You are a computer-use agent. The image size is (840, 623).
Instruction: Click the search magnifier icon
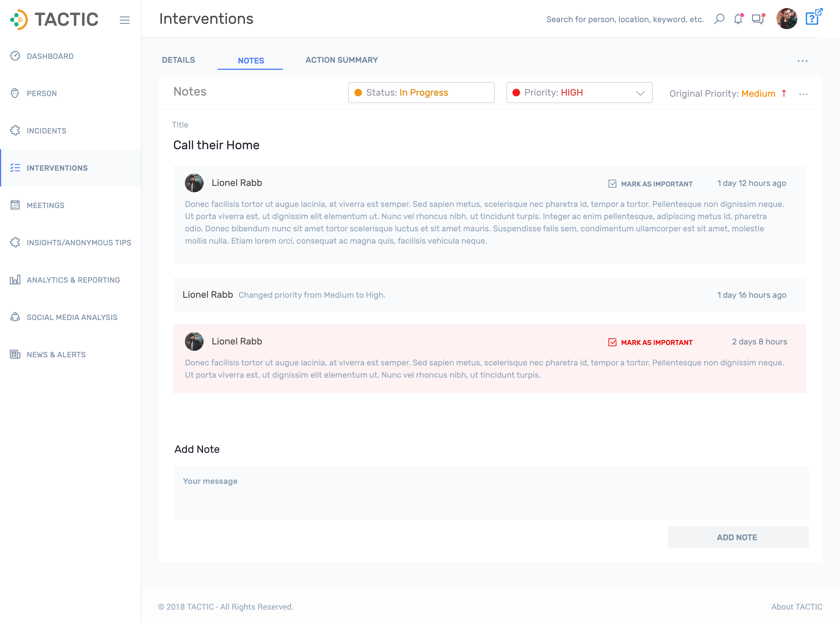[719, 19]
